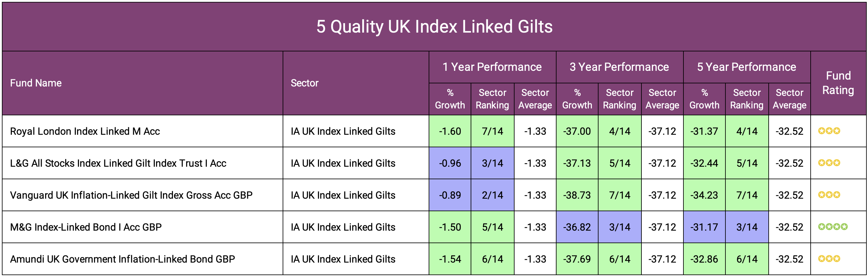This screenshot has height=277, width=868.
Task: Click Vanguard fund's gold star rating
Action: [x=829, y=195]
